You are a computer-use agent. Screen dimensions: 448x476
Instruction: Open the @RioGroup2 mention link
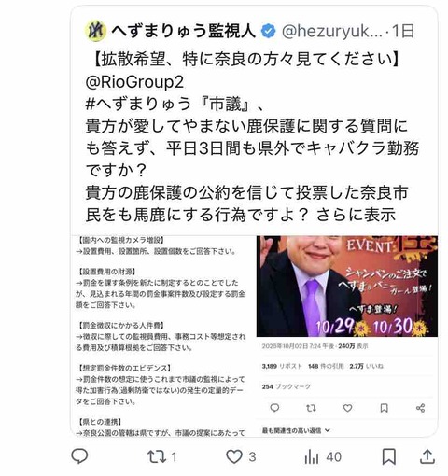(134, 82)
